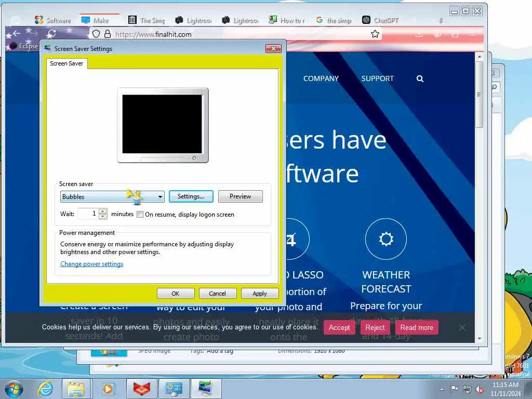Switch to the Software browser tab
The width and height of the screenshot is (532, 399).
54,20
